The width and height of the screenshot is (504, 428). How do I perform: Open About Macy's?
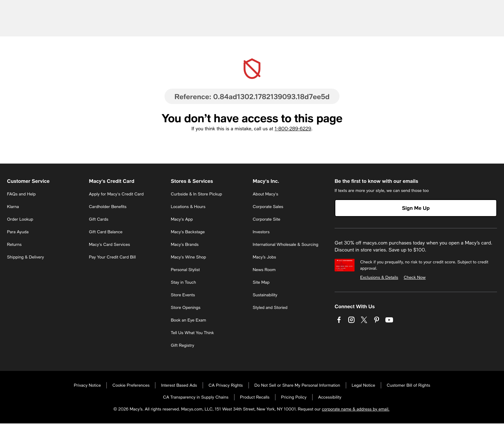[x=265, y=194]
